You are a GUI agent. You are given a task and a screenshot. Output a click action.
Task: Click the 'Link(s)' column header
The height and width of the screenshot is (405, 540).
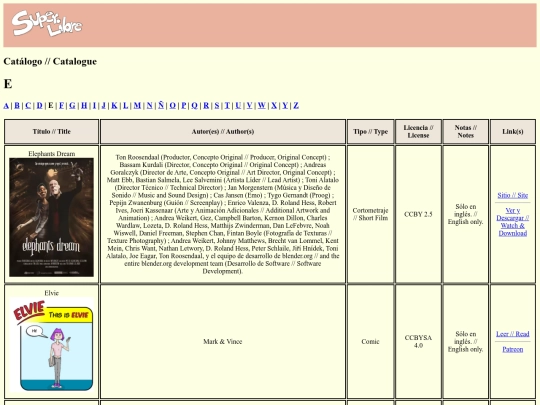(513, 132)
